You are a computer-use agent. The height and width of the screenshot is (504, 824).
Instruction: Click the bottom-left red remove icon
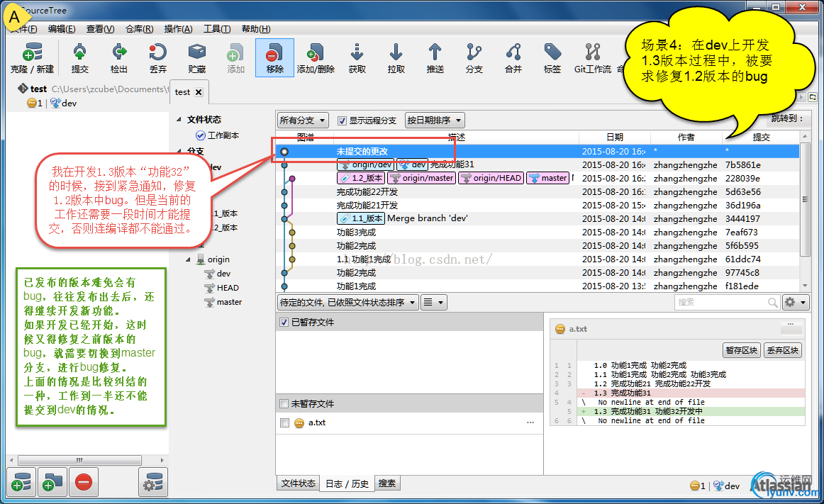pos(84,482)
